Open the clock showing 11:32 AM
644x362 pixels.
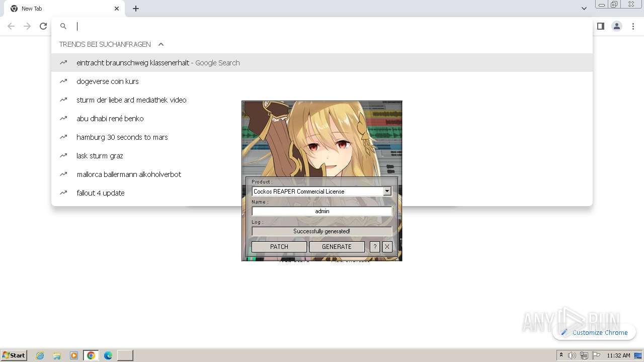point(618,355)
